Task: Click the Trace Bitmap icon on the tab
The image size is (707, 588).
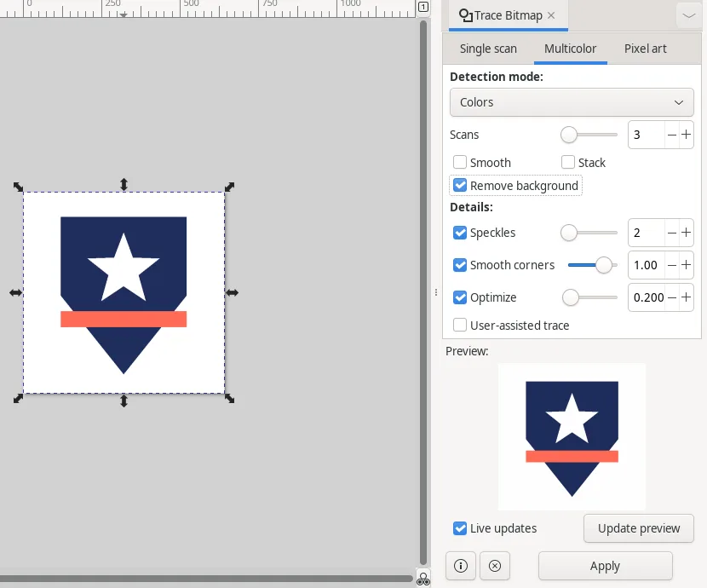Action: coord(465,15)
